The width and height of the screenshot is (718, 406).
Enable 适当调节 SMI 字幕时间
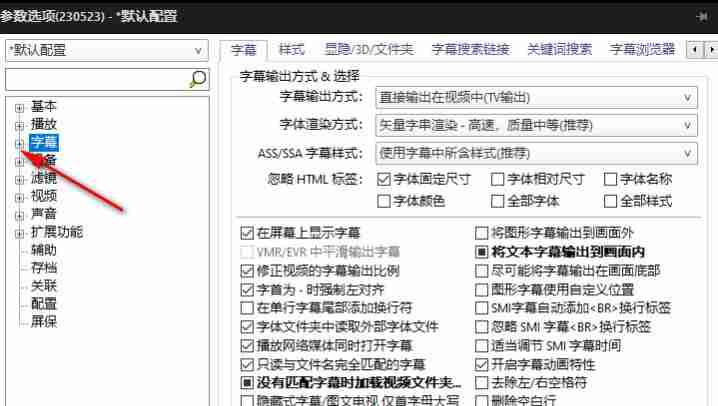(x=481, y=346)
